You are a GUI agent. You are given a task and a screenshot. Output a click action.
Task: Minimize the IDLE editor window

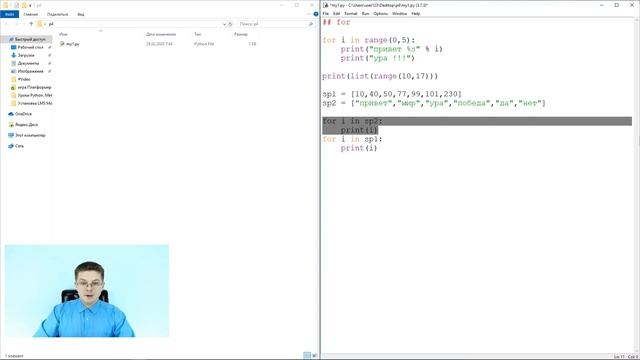click(x=602, y=5)
